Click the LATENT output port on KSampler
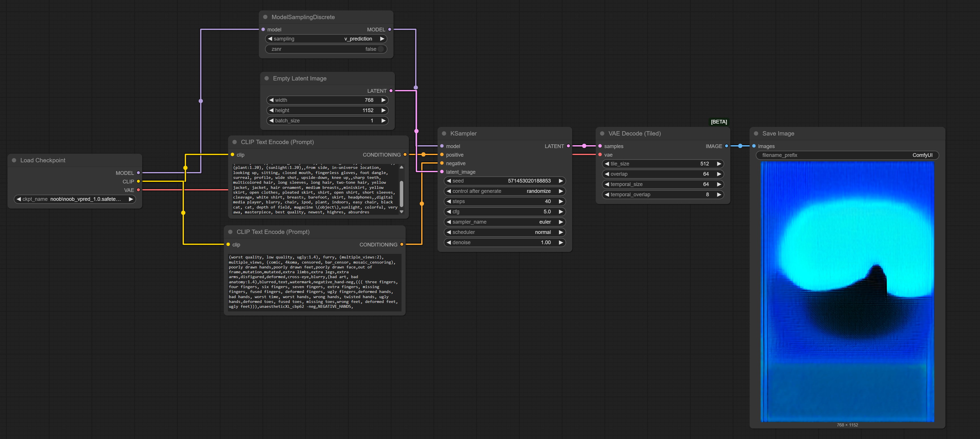The height and width of the screenshot is (439, 980). click(569, 146)
